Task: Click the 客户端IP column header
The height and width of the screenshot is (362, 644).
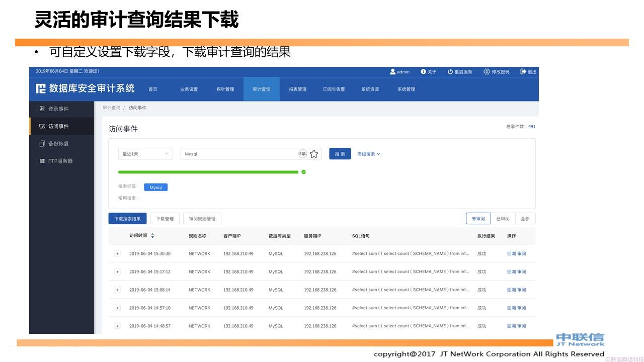Action: (232, 236)
